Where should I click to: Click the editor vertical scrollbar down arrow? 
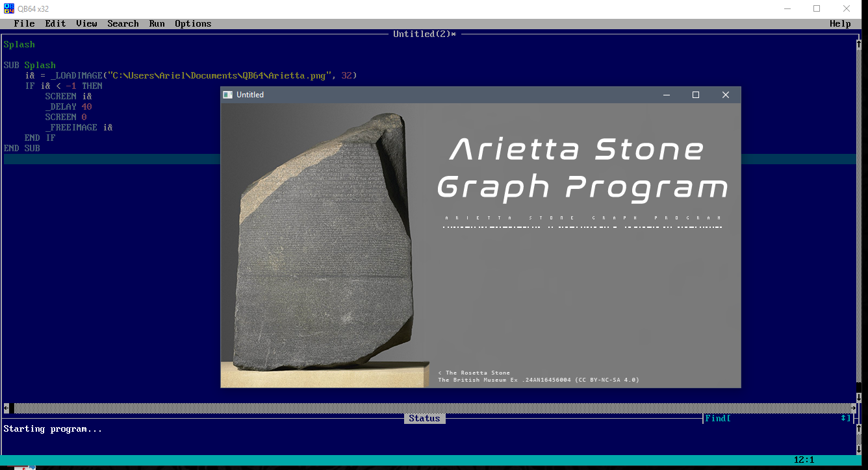(859, 397)
